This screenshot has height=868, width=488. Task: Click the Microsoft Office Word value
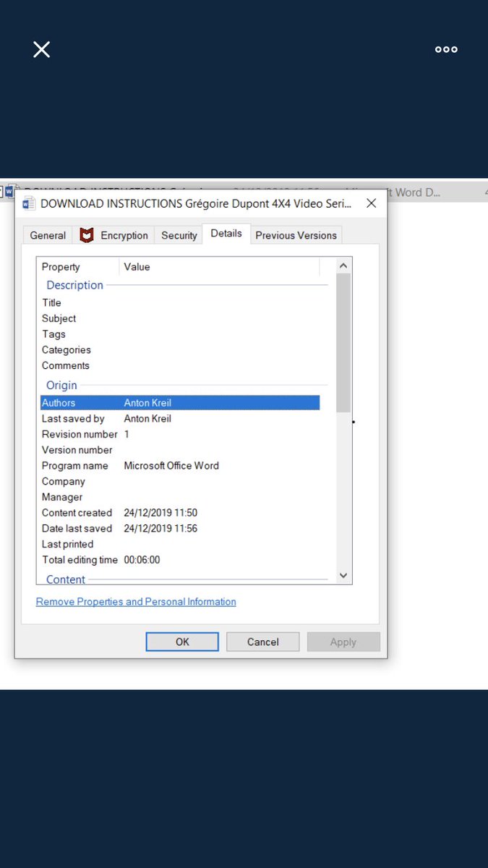coord(171,466)
